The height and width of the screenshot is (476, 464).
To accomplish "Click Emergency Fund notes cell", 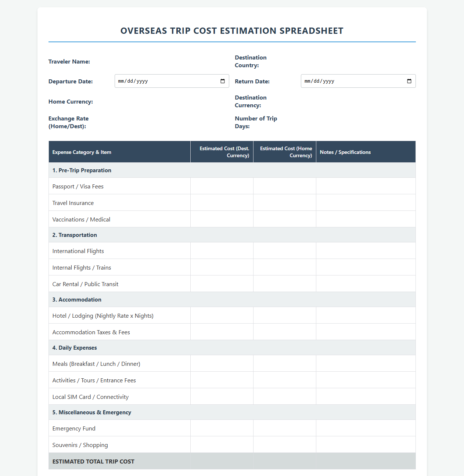I will [366, 428].
